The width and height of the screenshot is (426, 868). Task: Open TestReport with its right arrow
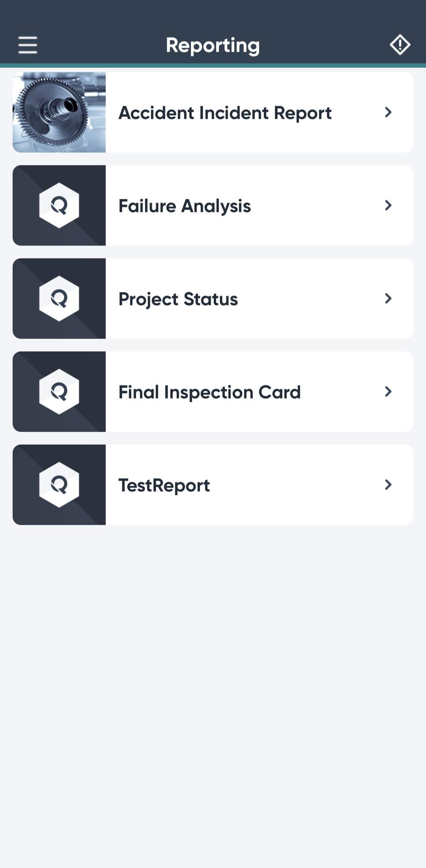tap(388, 485)
